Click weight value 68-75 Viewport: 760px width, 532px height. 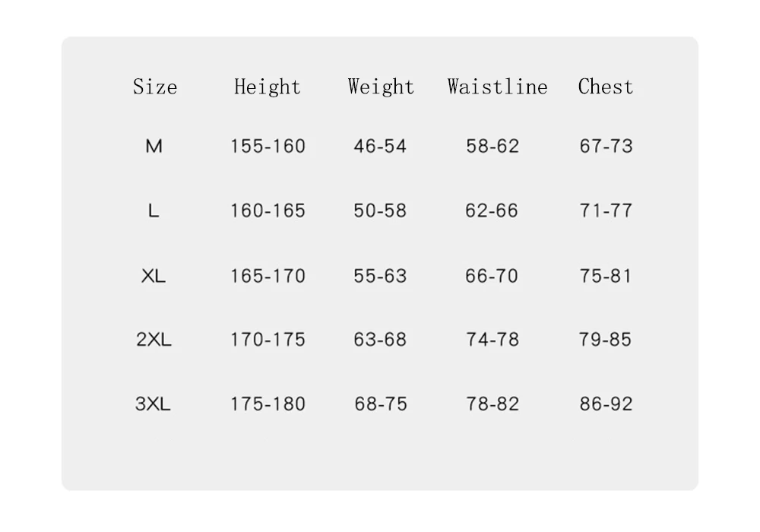pos(381,404)
